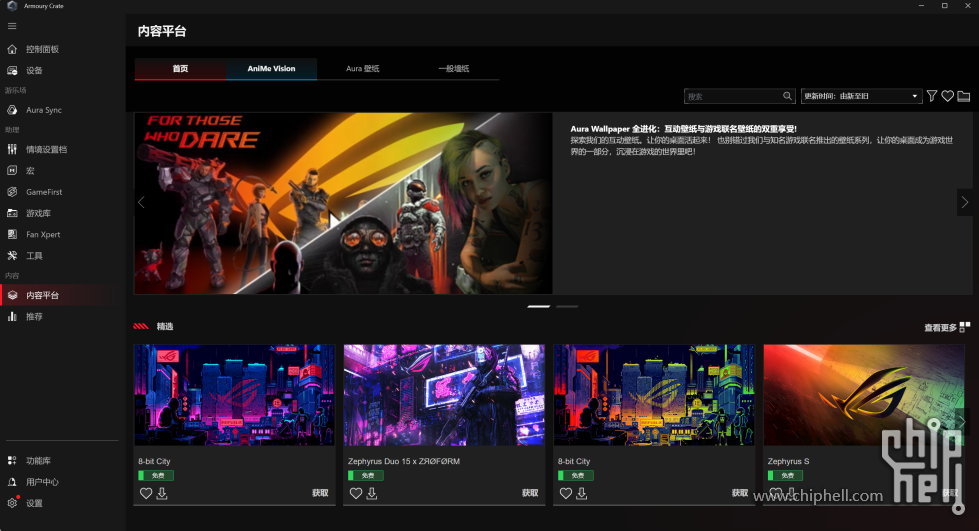Image resolution: width=979 pixels, height=531 pixels.
Task: Open the 更新时间 sort dropdown
Action: pos(862,96)
